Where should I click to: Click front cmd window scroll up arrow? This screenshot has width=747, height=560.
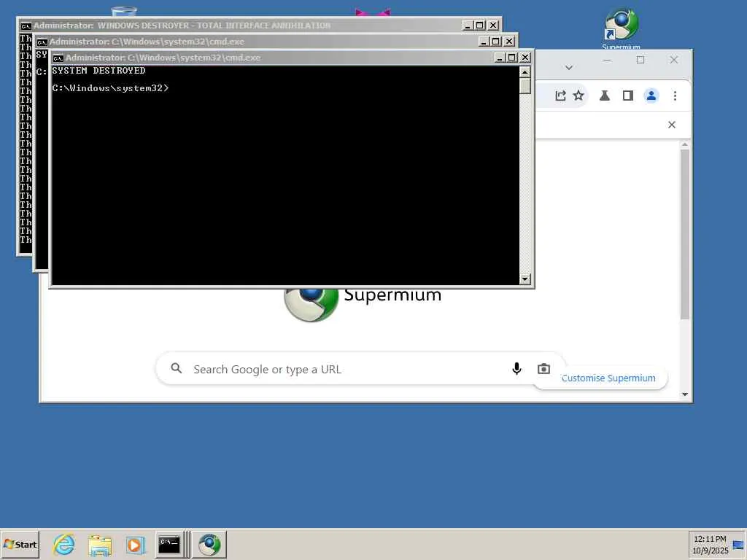tap(525, 72)
